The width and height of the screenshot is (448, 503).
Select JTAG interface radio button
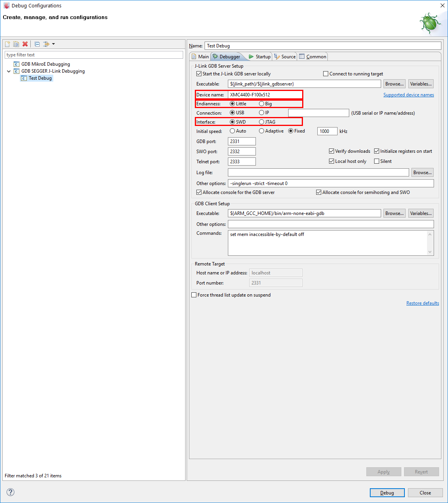[262, 122]
